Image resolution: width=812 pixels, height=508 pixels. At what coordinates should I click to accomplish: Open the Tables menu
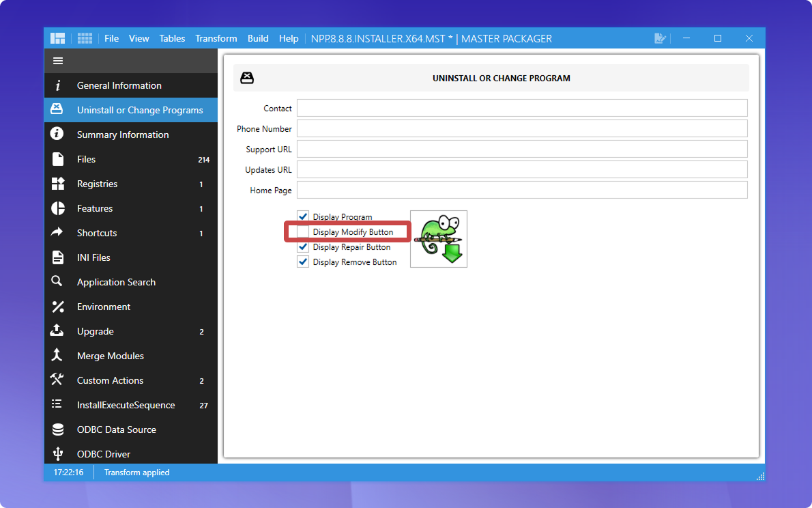[x=172, y=38]
